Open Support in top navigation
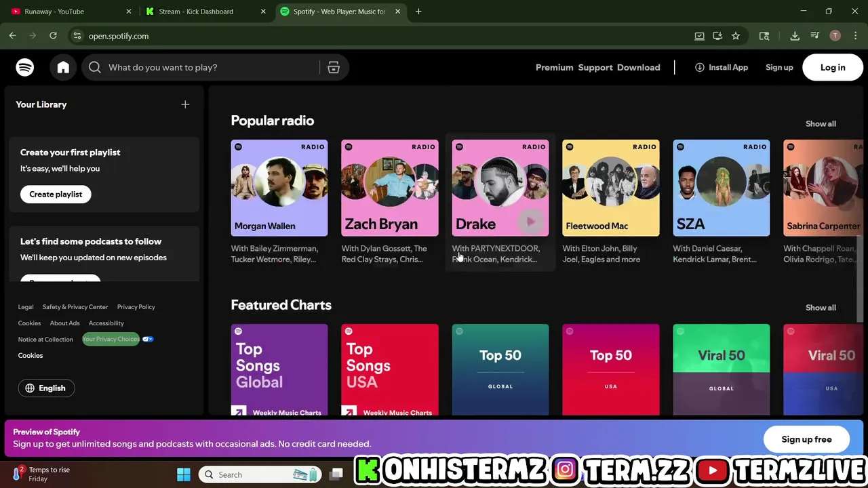The height and width of the screenshot is (488, 868). pyautogui.click(x=595, y=67)
